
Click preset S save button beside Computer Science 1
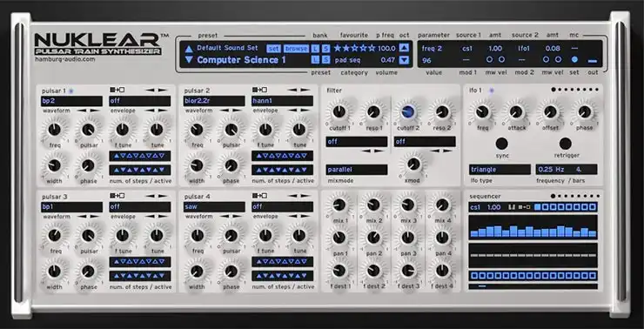click(325, 60)
